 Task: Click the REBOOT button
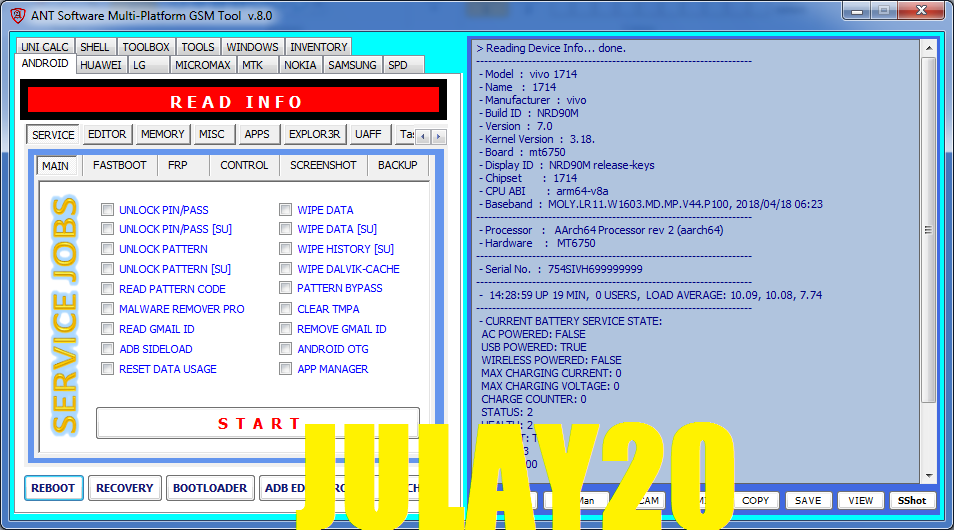[54, 488]
